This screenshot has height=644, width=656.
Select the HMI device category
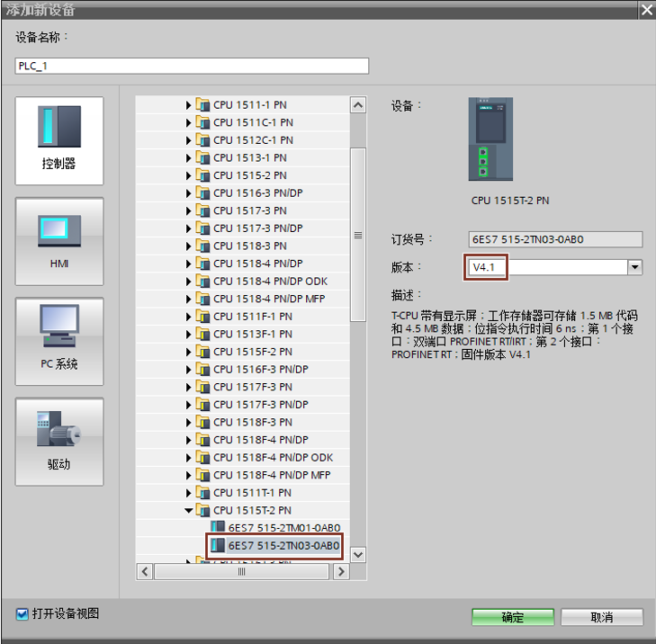(x=59, y=241)
